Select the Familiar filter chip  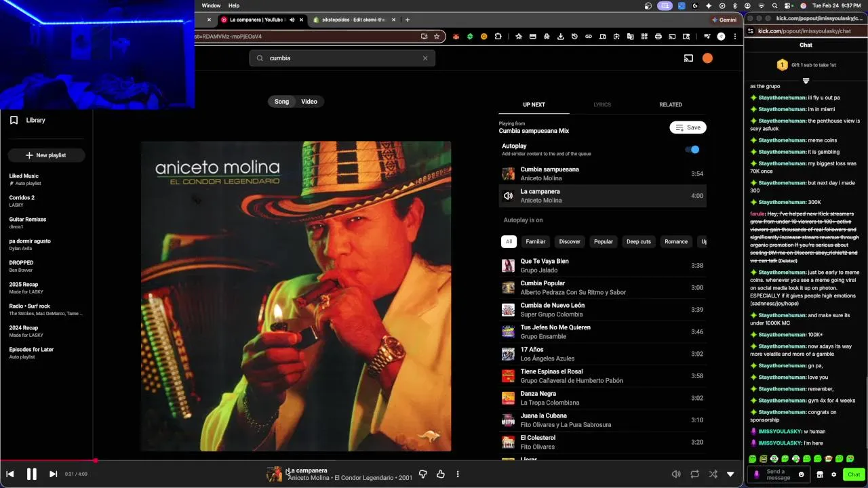[536, 241]
